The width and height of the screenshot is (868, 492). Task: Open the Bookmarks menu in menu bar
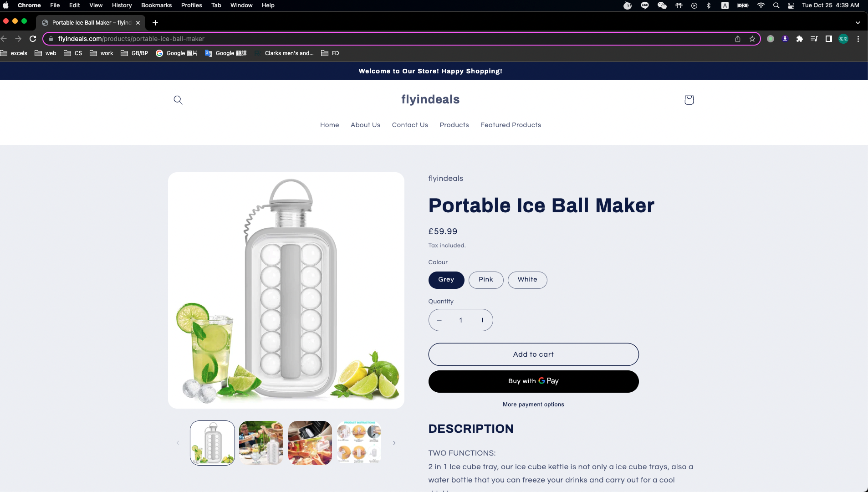(156, 5)
